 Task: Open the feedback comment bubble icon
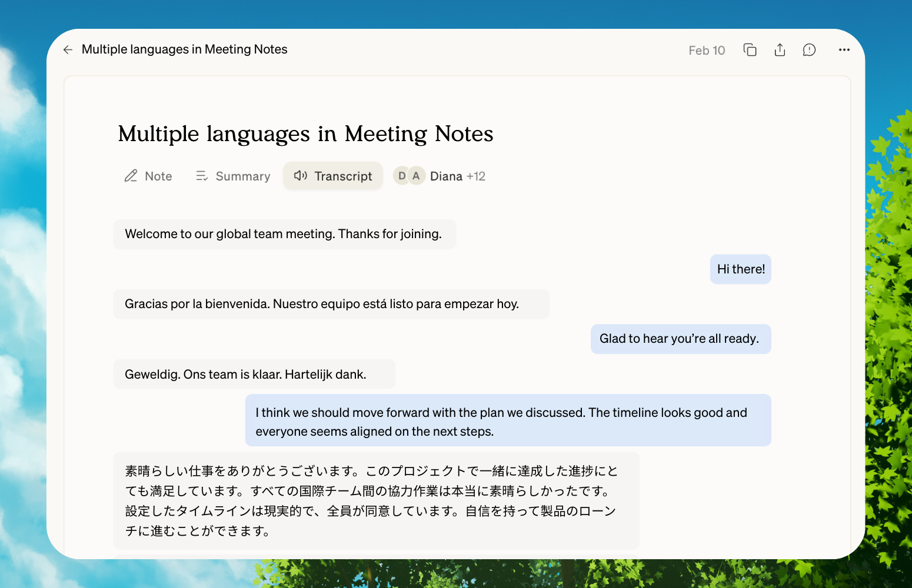[810, 50]
